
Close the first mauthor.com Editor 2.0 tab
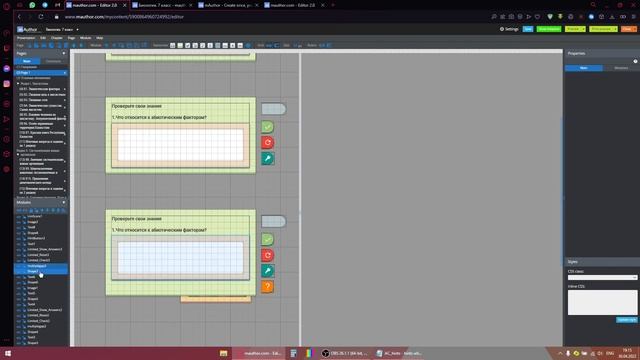[125, 5]
